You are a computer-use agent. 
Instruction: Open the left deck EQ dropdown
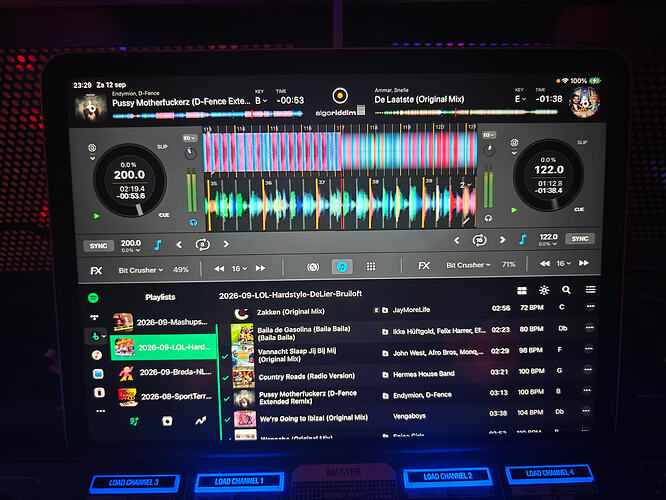tap(189, 138)
